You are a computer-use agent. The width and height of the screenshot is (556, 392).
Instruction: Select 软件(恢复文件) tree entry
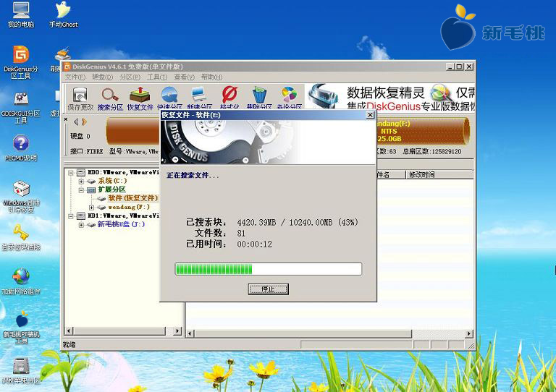[133, 198]
